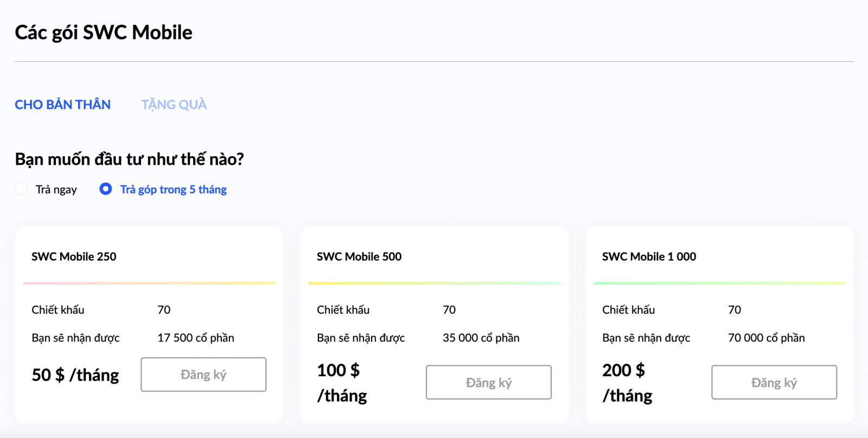868x438 pixels.
Task: Click the Các gói SWC Mobile heading
Action: pyautogui.click(x=104, y=33)
